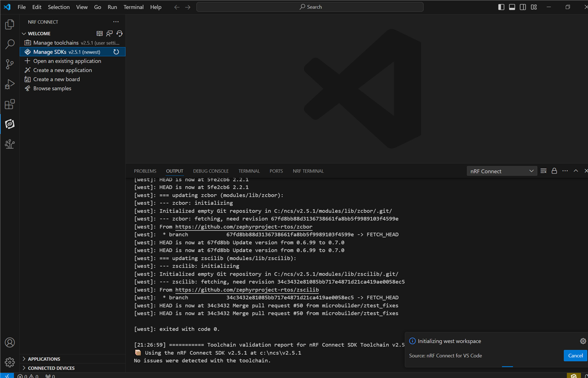Click the VS Code logo icon
This screenshot has height=378, width=588.
7,7
